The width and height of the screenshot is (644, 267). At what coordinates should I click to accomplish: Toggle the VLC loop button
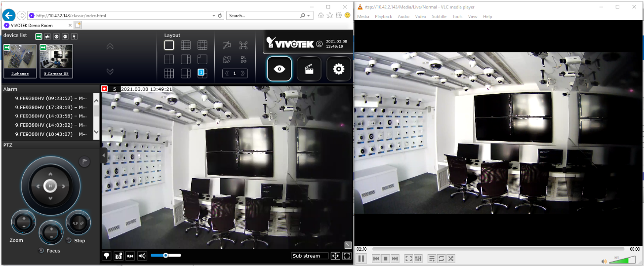441,259
